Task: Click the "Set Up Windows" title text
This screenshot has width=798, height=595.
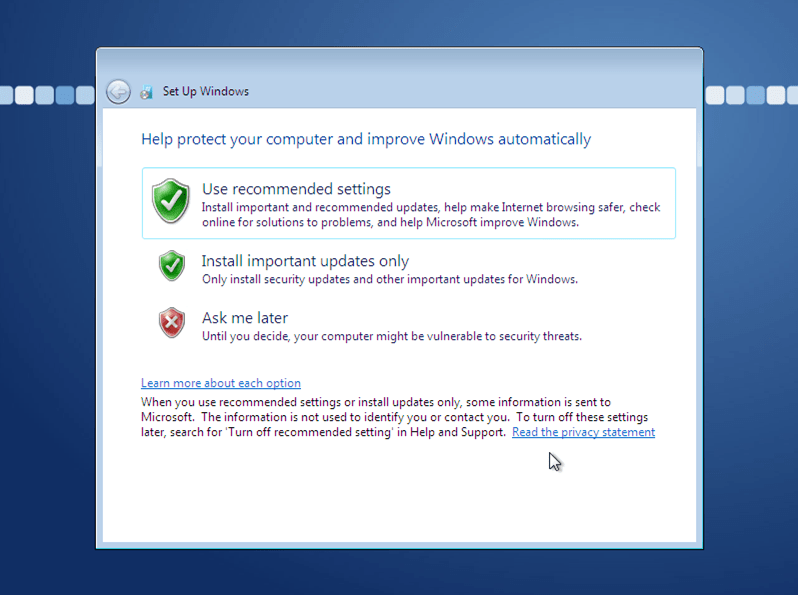Action: pos(206,92)
